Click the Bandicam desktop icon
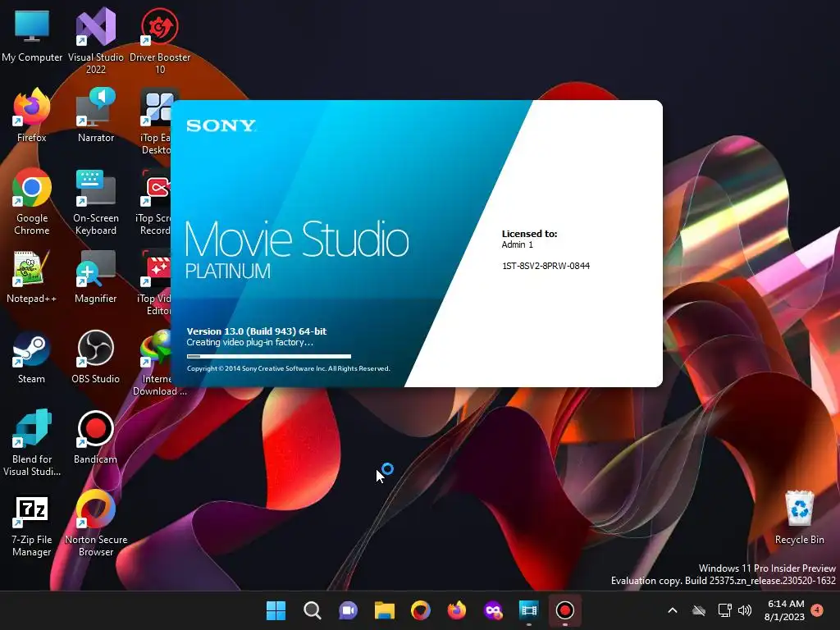Viewport: 840px width, 630px height. coord(96,438)
